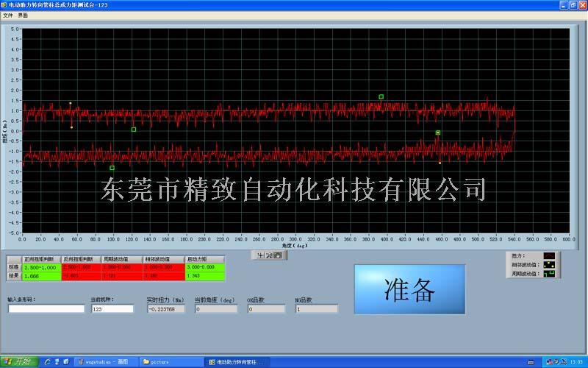Screen dimensions: 588x368
Task: Click the large 准备 button
Action: click(x=409, y=289)
